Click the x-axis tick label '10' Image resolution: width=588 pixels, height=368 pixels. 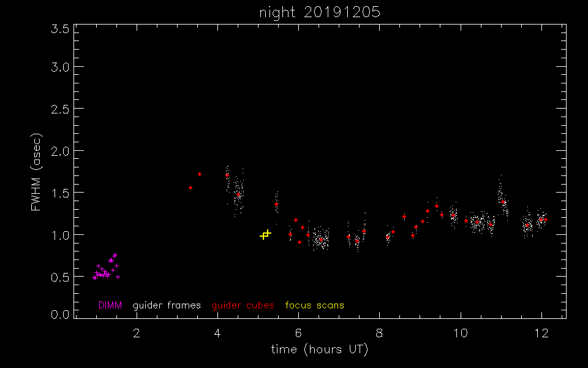pyautogui.click(x=461, y=332)
